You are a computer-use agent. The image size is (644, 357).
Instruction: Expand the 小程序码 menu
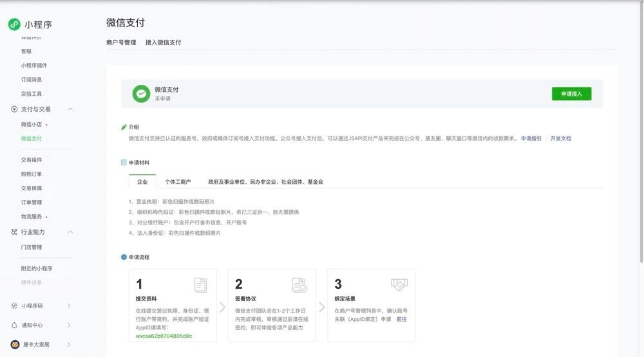tap(69, 306)
